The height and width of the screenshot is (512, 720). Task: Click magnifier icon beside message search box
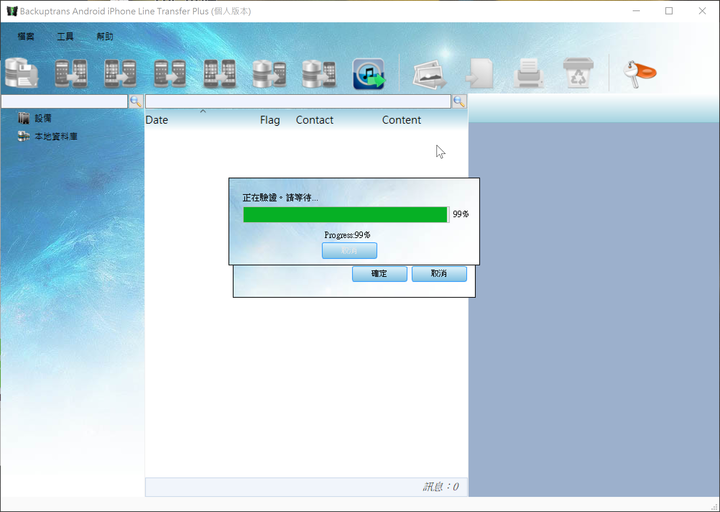[x=459, y=101]
